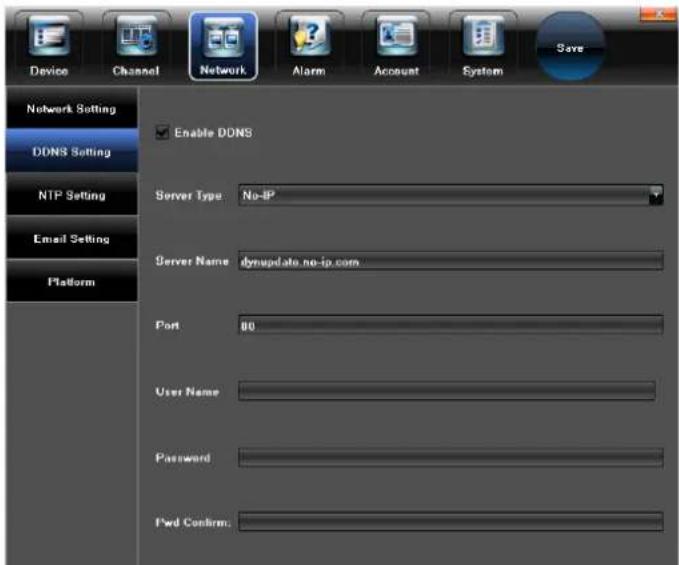The height and width of the screenshot is (565, 679).
Task: Select DDNS Setting in sidebar
Action: tap(72, 151)
